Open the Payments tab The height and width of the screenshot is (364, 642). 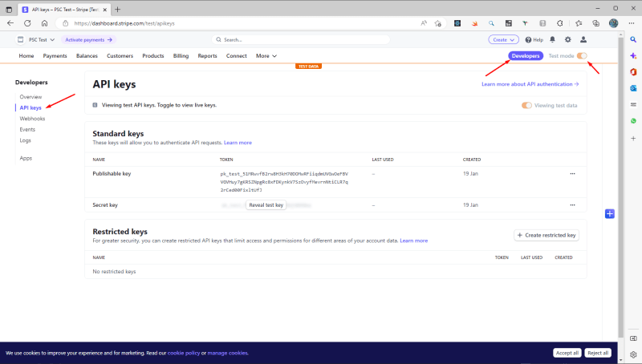[x=55, y=55]
